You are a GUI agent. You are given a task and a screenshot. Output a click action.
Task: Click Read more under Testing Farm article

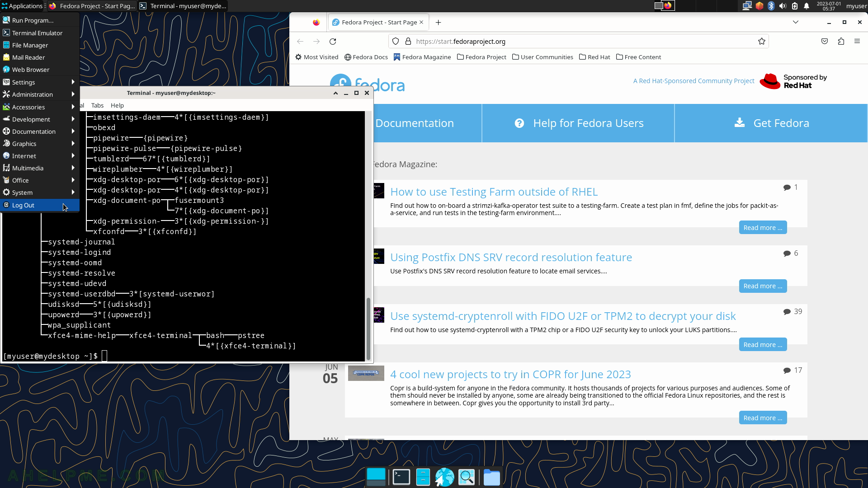point(763,228)
